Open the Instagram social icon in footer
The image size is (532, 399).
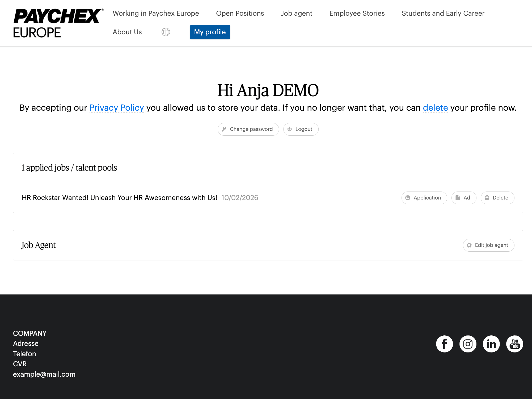pos(468,344)
